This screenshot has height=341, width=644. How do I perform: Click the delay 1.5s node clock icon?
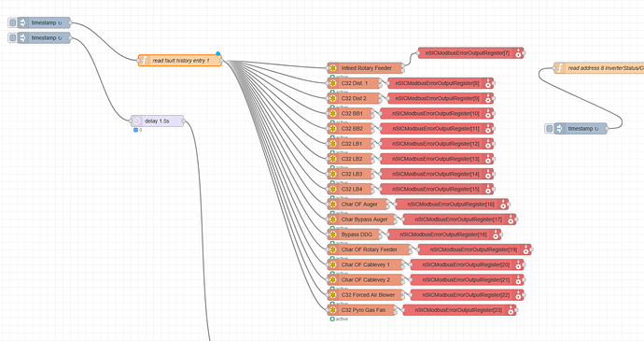pyautogui.click(x=136, y=121)
